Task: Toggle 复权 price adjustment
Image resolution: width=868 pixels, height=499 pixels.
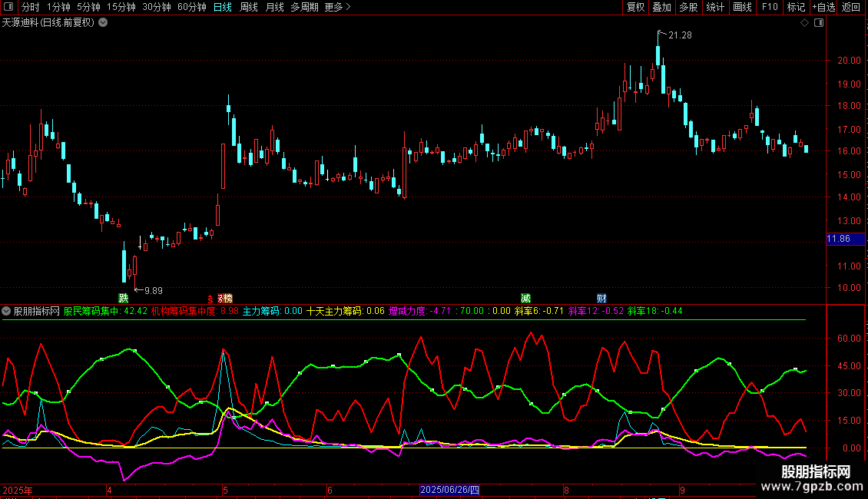Action: point(636,7)
